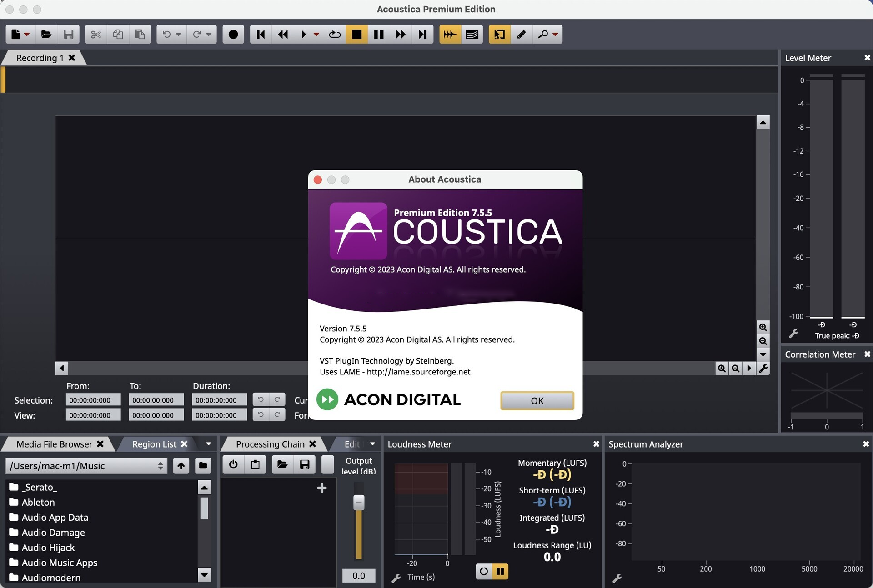This screenshot has width=873, height=588.
Task: Open the New file dropdown arrow
Action: [x=27, y=35]
